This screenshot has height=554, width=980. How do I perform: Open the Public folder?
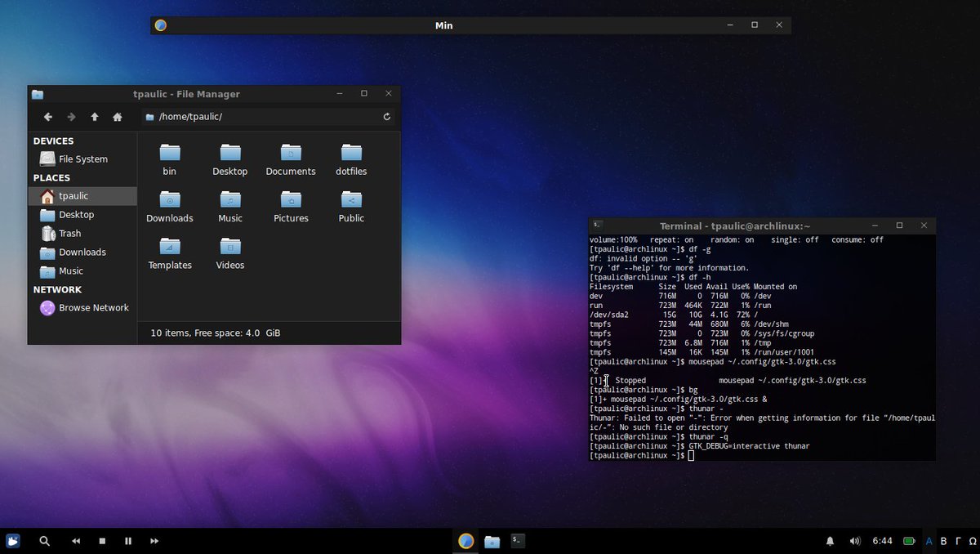pyautogui.click(x=351, y=206)
